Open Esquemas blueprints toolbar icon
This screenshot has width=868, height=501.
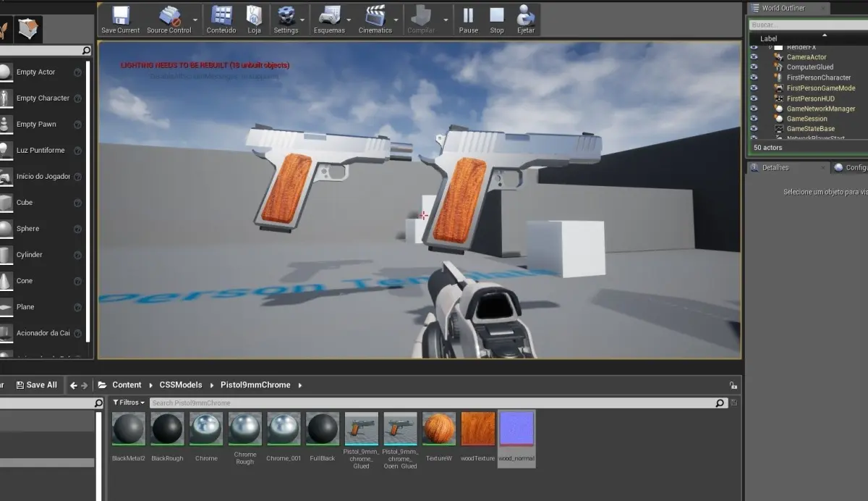click(330, 15)
